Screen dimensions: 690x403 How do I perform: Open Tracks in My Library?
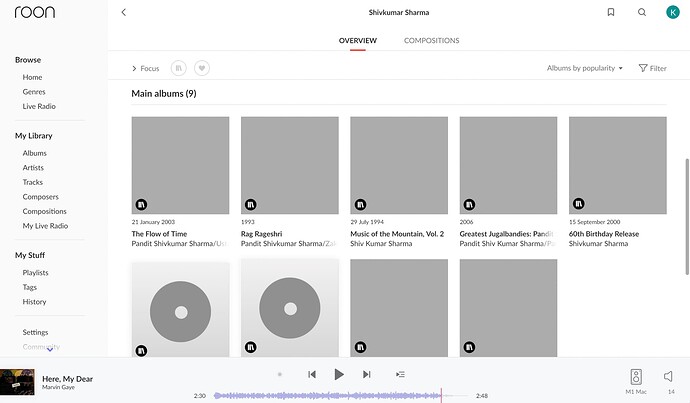(x=33, y=182)
